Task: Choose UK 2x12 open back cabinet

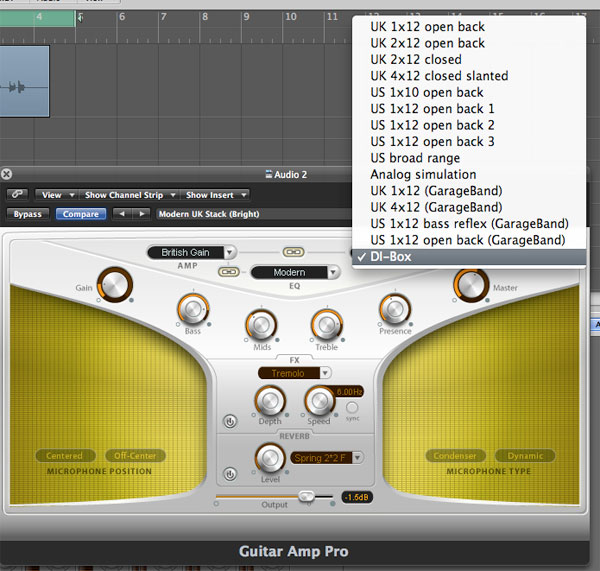Action: click(469, 43)
